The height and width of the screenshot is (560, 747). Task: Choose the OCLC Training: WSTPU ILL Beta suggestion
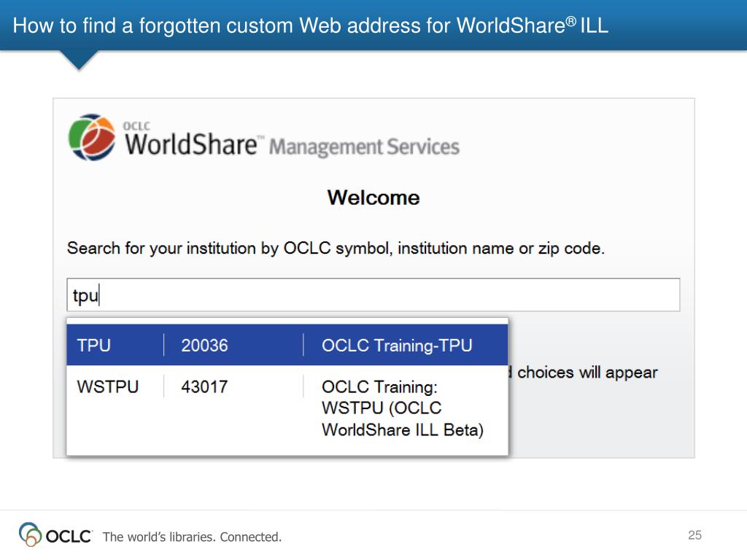402,408
